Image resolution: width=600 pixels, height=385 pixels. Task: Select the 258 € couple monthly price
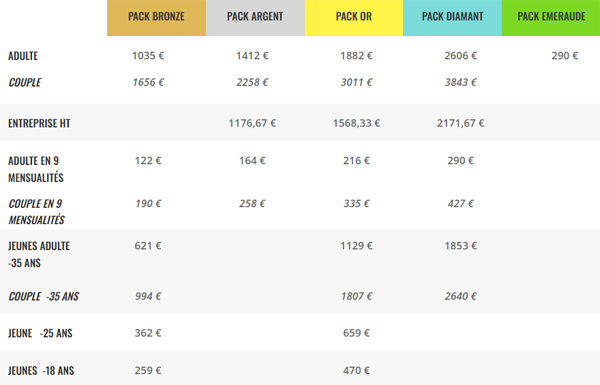coord(252,204)
